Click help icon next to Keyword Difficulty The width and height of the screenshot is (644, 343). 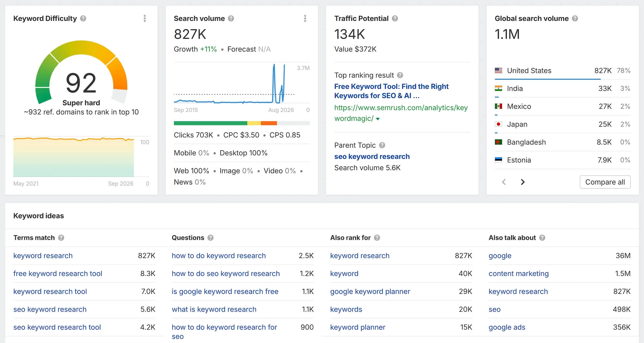coord(83,18)
